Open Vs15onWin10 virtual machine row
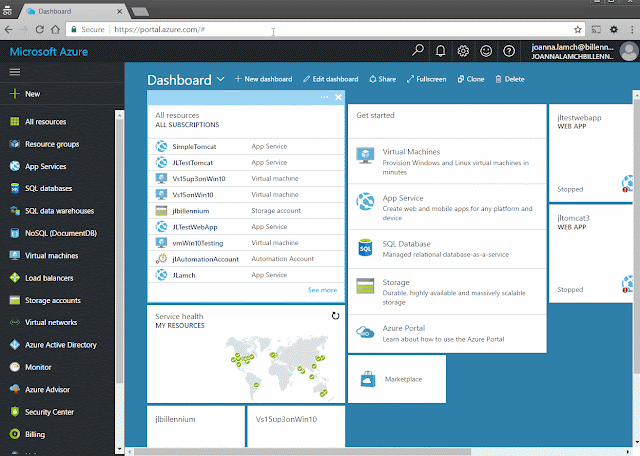 (246, 195)
